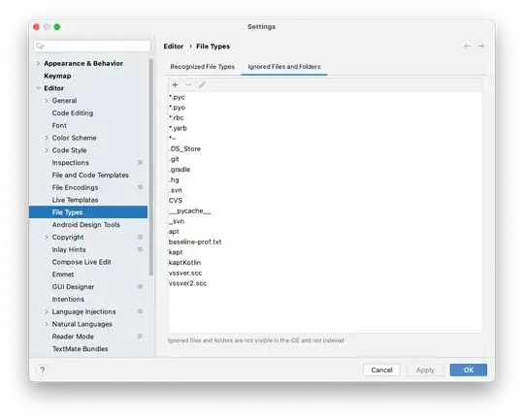Click the minus remove pattern icon
This screenshot has height=420, width=524.
(188, 84)
